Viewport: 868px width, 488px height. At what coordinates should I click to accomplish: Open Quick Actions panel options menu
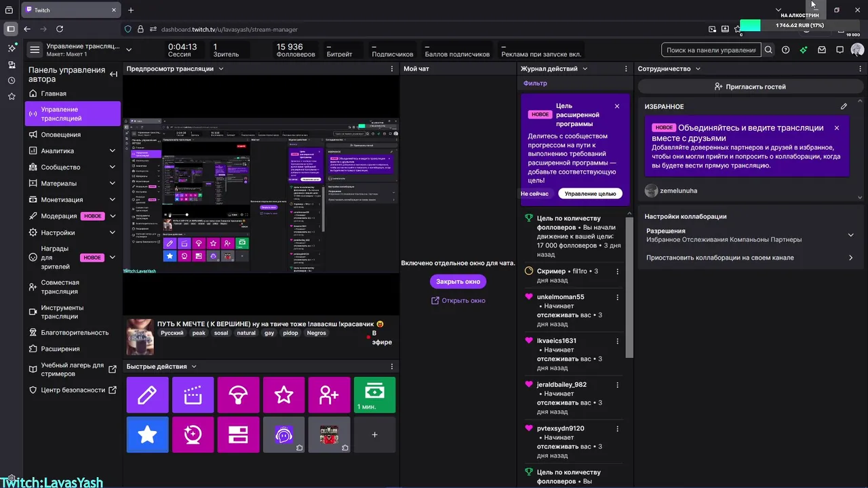pyautogui.click(x=391, y=367)
